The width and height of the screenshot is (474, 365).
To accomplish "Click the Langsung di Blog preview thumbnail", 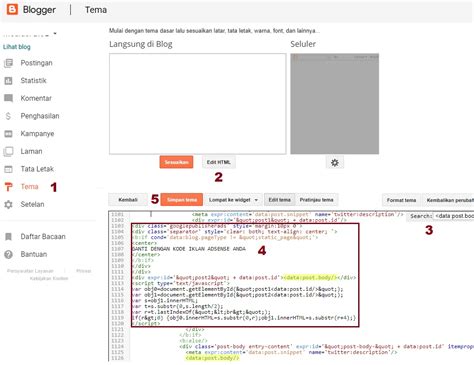I will (x=198, y=104).
